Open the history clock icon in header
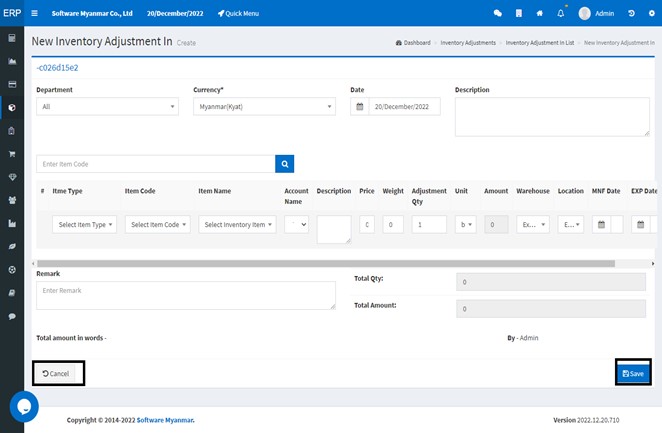 pos(631,13)
